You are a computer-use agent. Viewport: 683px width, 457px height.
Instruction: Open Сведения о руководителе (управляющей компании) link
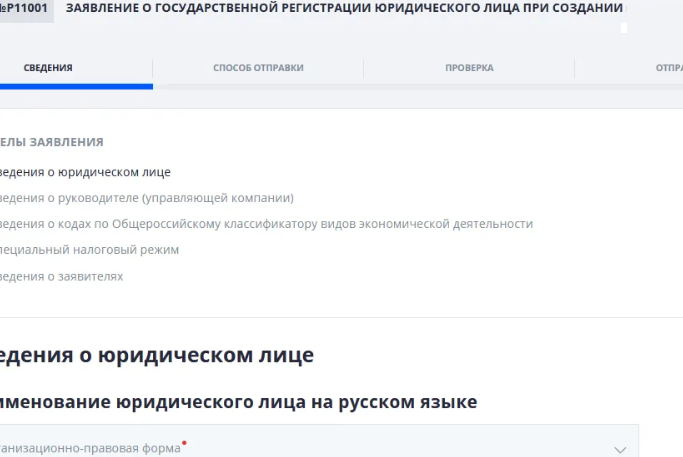(x=146, y=198)
